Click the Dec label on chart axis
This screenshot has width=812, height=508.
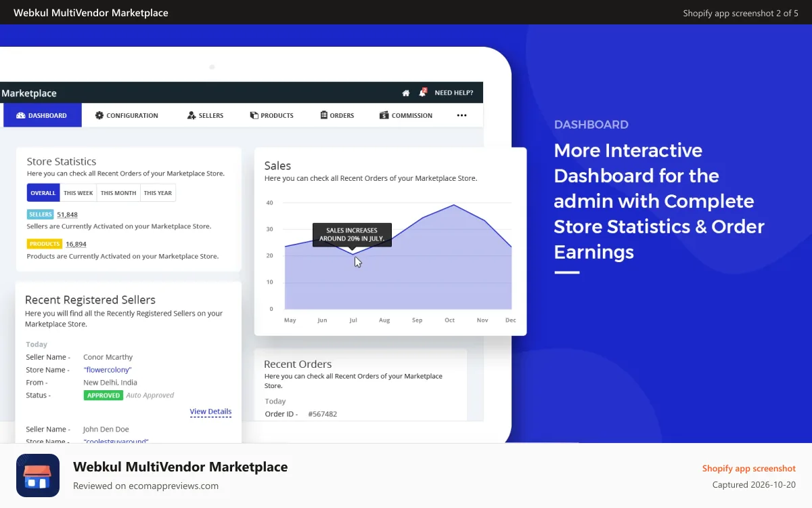pyautogui.click(x=510, y=320)
